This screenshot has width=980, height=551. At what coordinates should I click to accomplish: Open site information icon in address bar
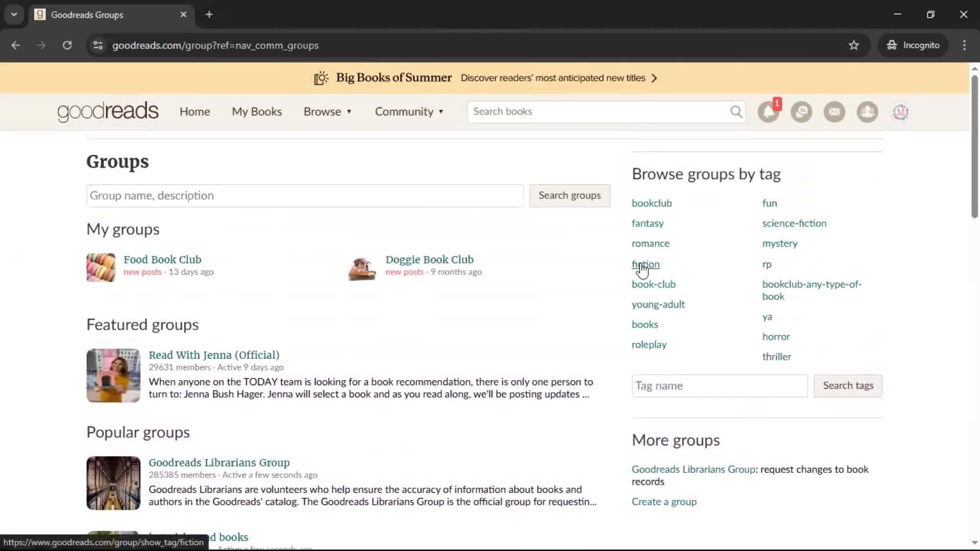pyautogui.click(x=98, y=45)
